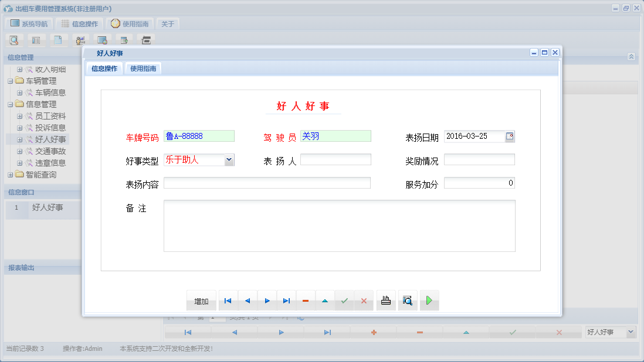The width and height of the screenshot is (644, 362).
Task: Click the magnifier search icon in main toolbar
Action: click(14, 40)
